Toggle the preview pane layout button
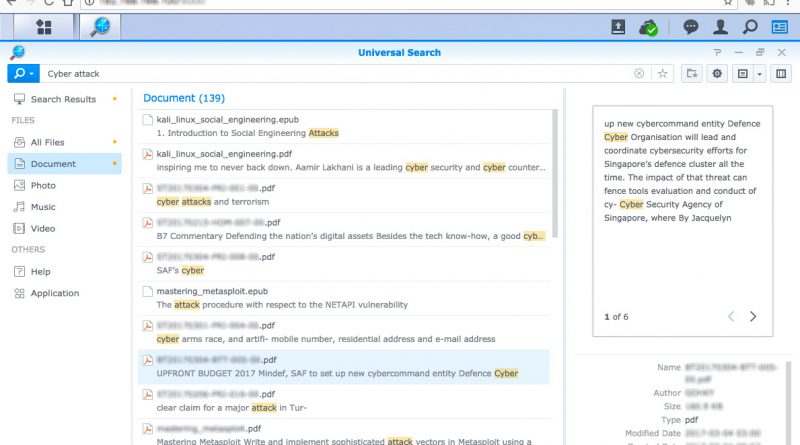 click(x=781, y=73)
